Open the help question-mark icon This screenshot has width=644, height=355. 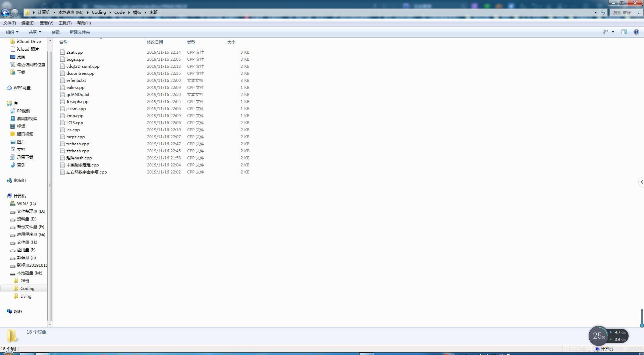tap(636, 32)
